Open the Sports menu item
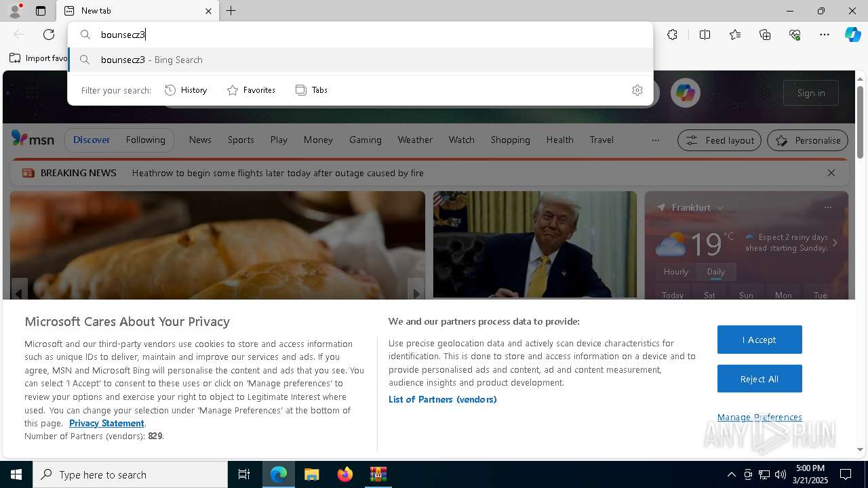The image size is (868, 488). (x=241, y=140)
